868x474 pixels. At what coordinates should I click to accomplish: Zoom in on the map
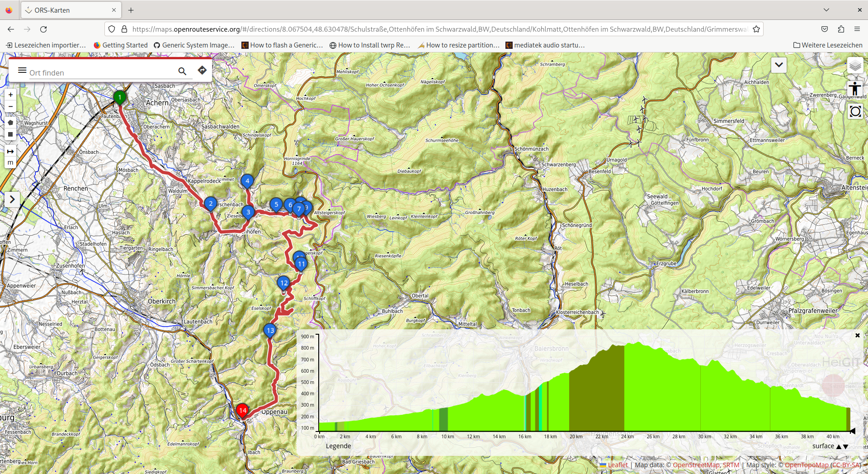[x=10, y=95]
